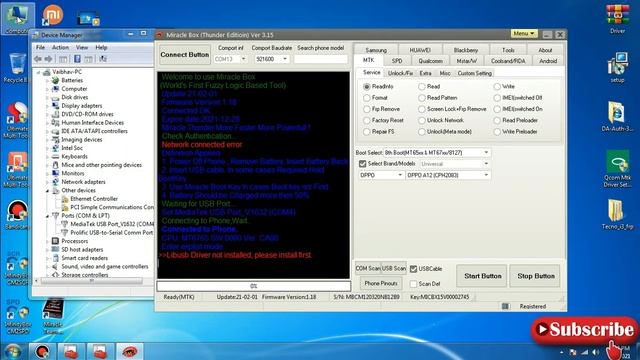
Task: Select Network adapters node in Device Manager
Action: point(83,182)
